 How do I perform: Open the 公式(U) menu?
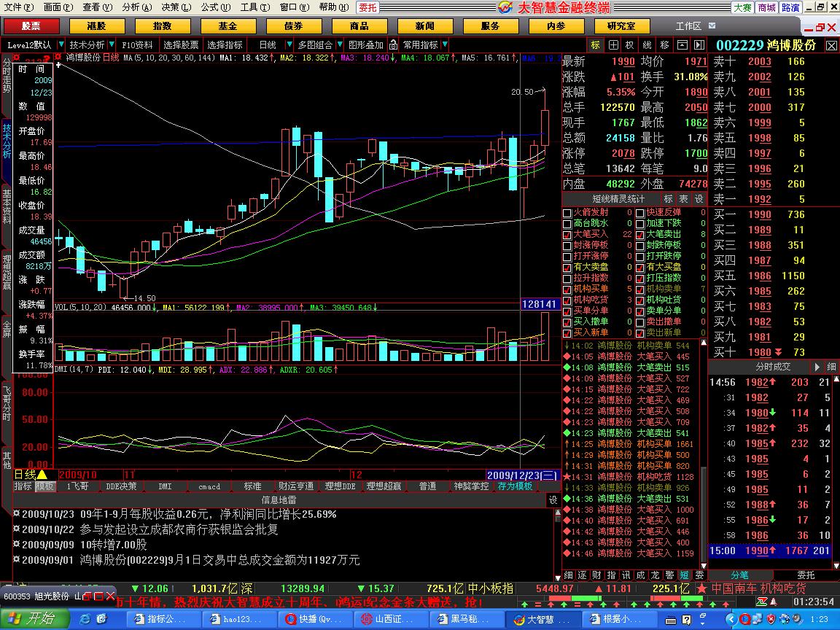(216, 7)
